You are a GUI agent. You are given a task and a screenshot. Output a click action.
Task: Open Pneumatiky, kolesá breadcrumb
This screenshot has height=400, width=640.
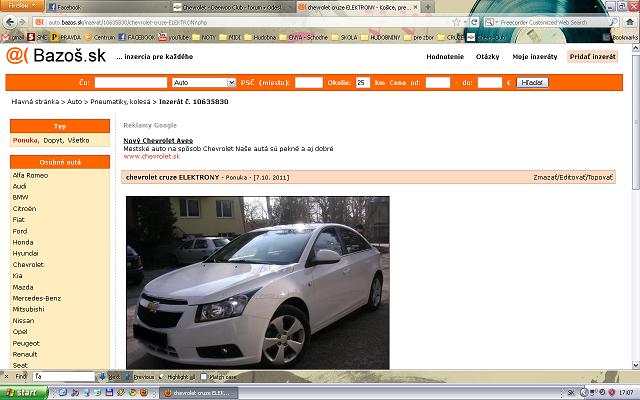click(120, 102)
